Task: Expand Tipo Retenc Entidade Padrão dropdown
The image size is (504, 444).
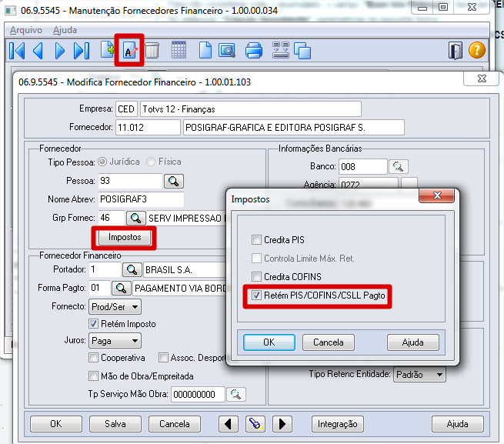Action: coord(419,375)
